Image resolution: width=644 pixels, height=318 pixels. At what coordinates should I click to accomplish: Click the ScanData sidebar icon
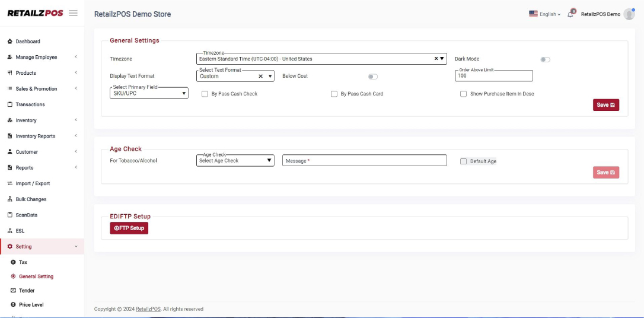click(10, 215)
